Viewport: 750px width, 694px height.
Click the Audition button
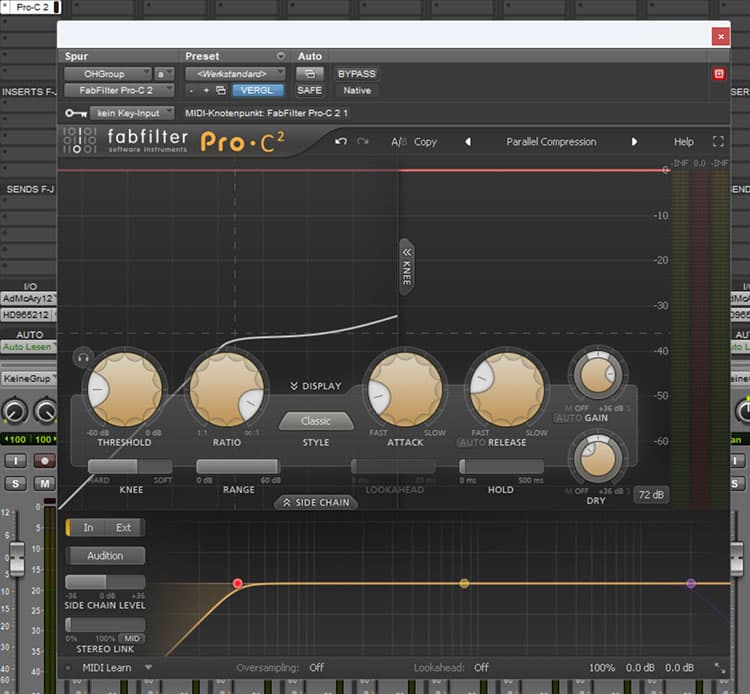pos(105,556)
